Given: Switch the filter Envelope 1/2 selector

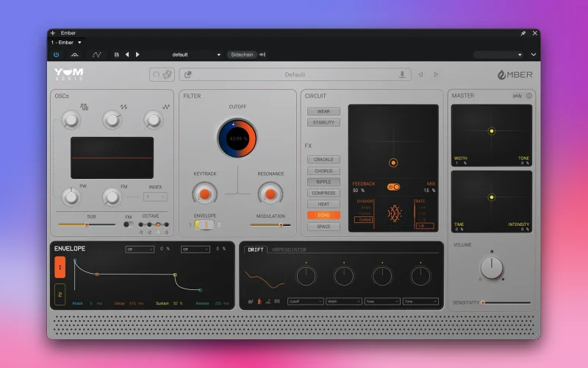Looking at the screenshot, I should tap(204, 224).
